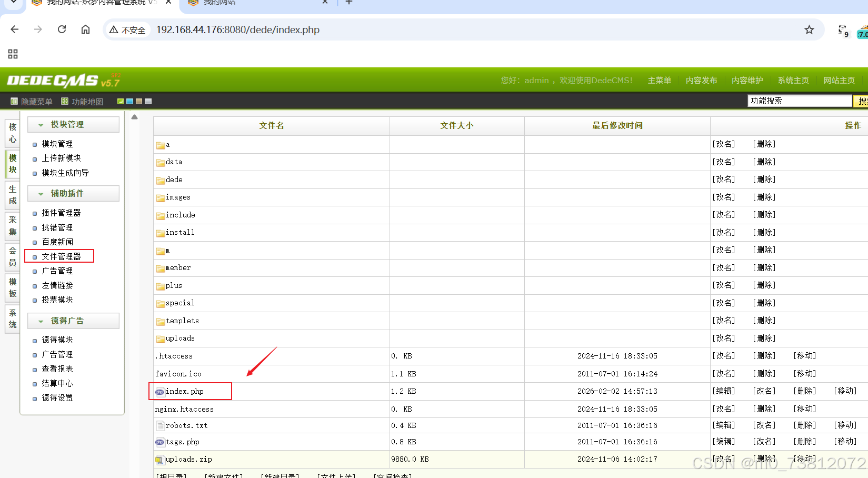The height and width of the screenshot is (478, 868).
Task: Open a new browser tab with plus
Action: coord(348,3)
